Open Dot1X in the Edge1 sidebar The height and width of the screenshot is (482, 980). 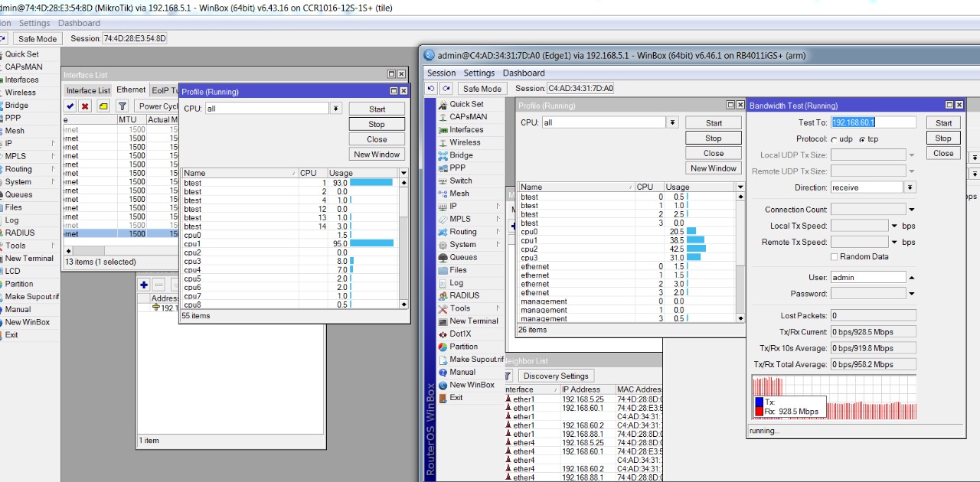click(x=460, y=334)
